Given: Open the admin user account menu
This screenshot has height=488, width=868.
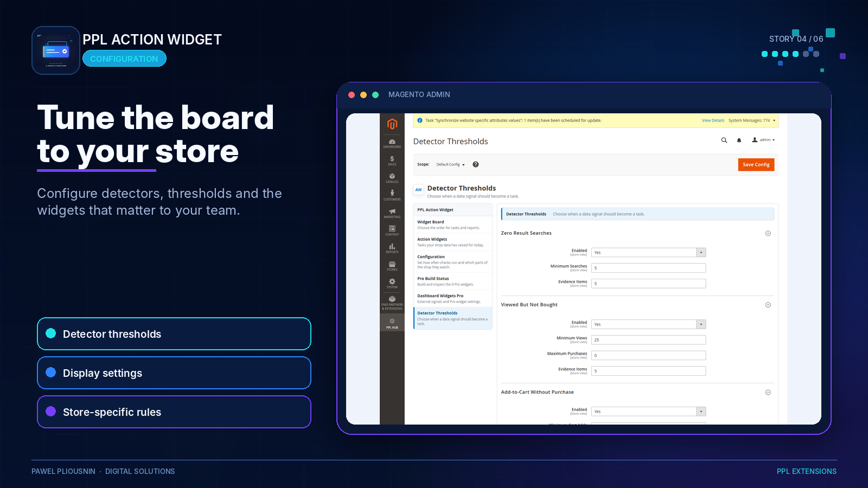Looking at the screenshot, I should (763, 140).
